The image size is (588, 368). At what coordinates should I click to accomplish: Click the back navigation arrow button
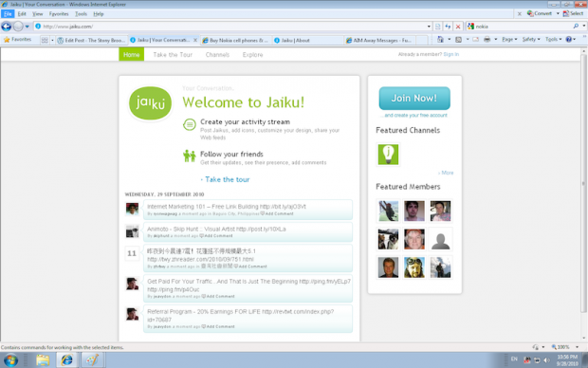pos(7,27)
